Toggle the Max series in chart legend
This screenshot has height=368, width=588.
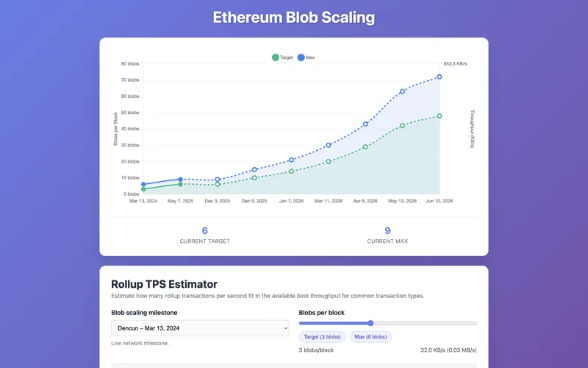pos(306,57)
